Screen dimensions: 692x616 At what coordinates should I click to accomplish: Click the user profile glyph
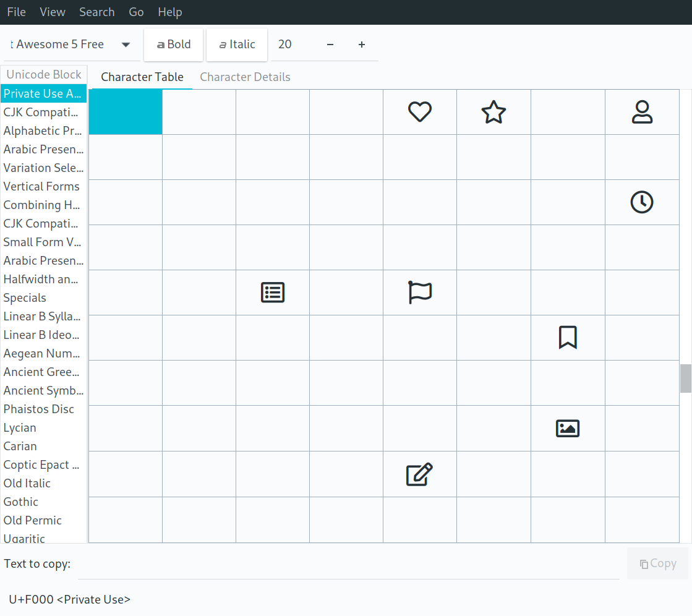(642, 112)
